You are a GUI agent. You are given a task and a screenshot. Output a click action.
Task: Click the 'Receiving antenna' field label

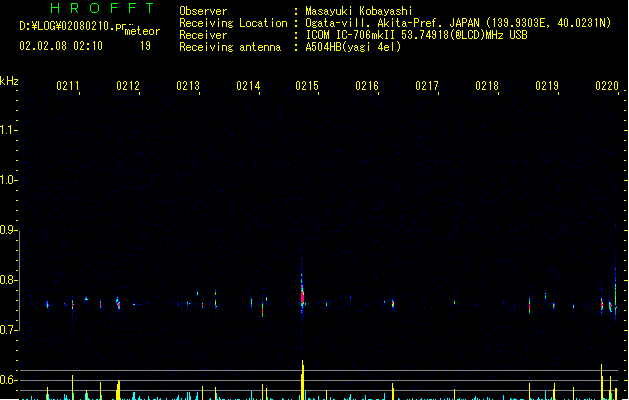pos(230,47)
